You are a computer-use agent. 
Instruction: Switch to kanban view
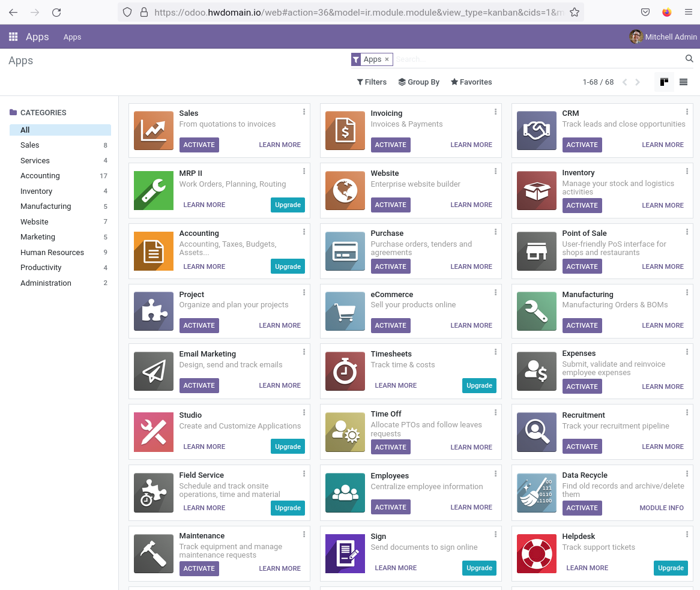click(665, 82)
